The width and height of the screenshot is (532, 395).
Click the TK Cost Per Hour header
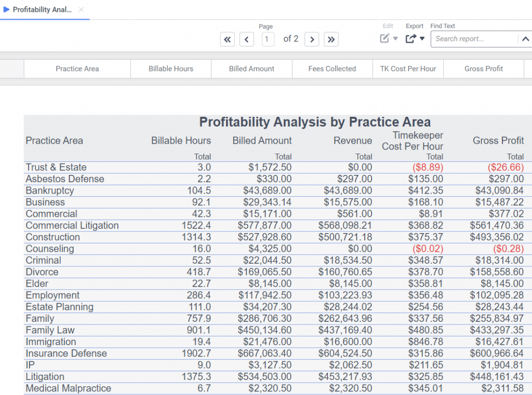(x=408, y=69)
